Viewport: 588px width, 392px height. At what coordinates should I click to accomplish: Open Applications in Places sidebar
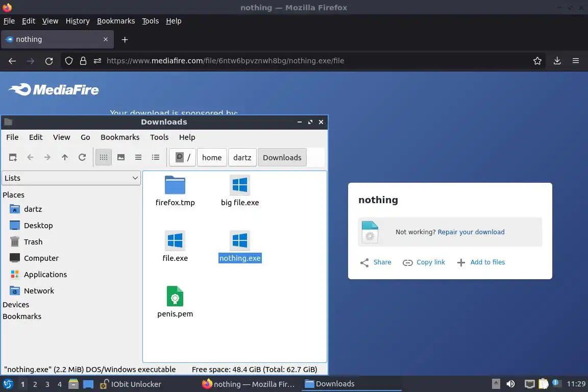45,275
